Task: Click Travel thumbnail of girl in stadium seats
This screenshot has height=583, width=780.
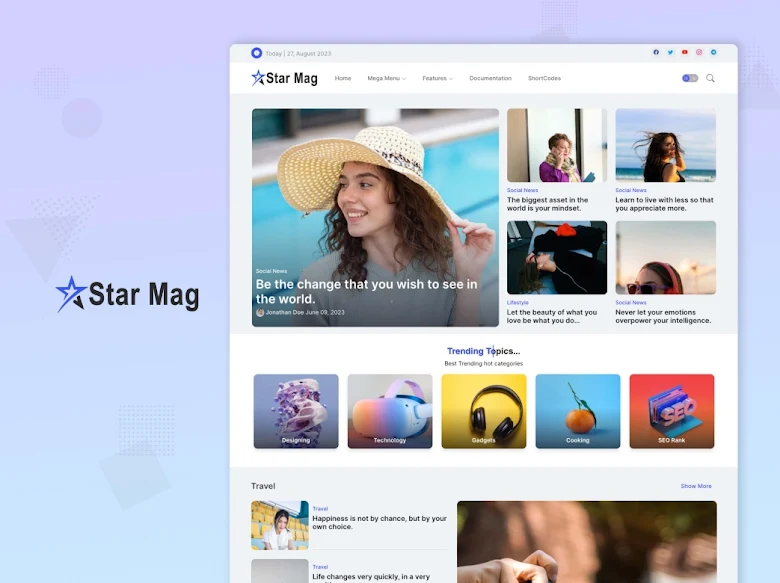Action: click(280, 525)
